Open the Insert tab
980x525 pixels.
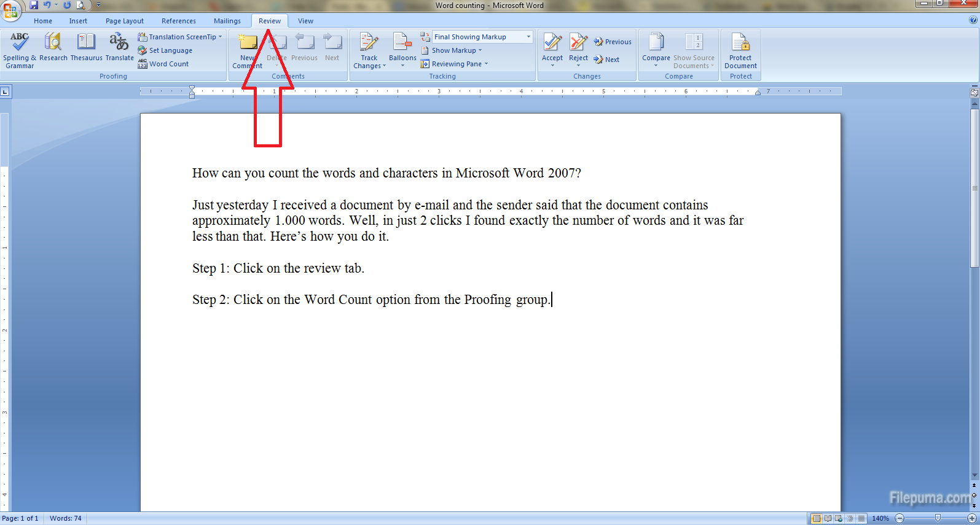(78, 21)
